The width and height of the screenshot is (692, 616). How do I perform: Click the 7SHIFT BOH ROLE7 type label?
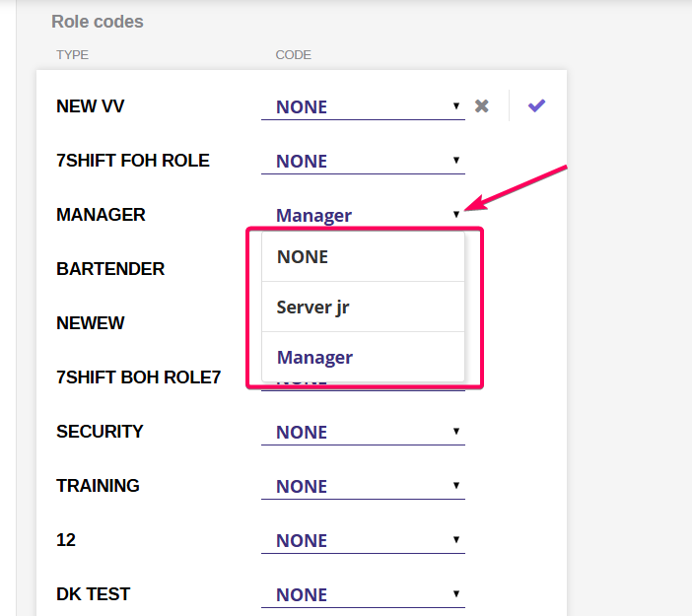pos(138,377)
